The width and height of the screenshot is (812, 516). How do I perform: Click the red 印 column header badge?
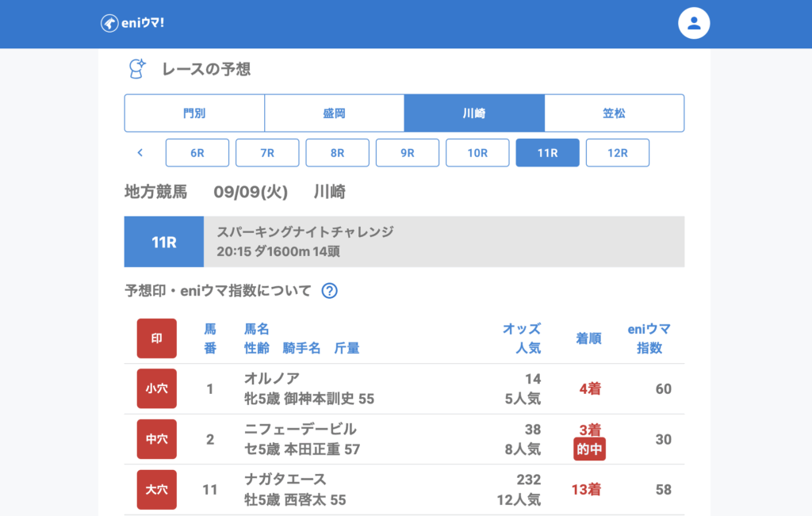click(157, 338)
